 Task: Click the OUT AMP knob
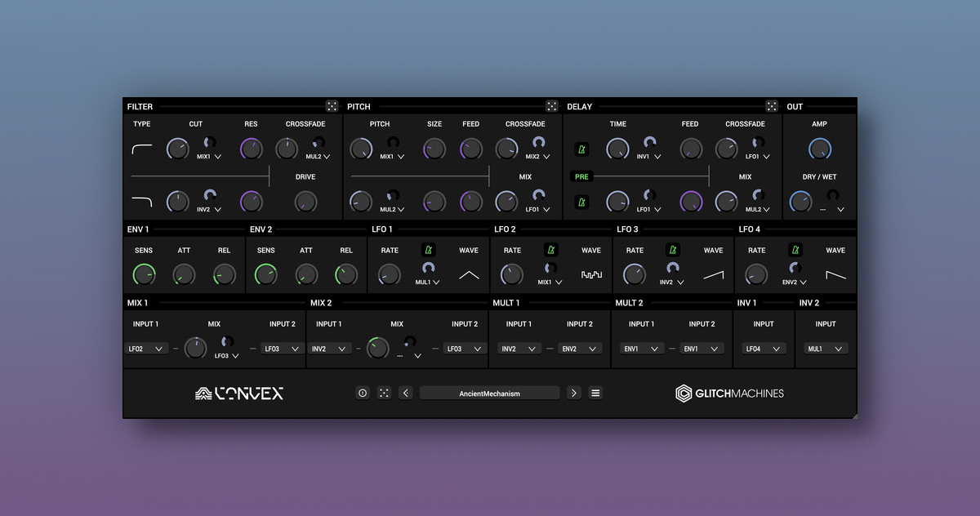[820, 149]
